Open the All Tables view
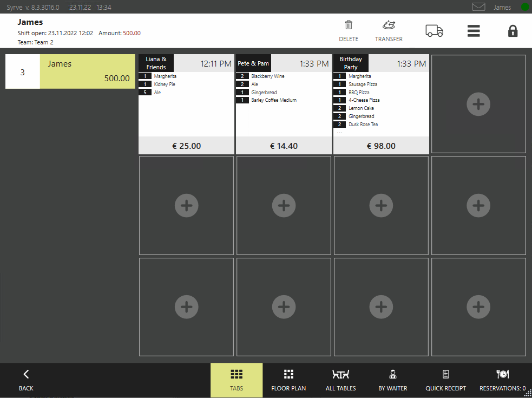532x398 pixels. pos(340,380)
